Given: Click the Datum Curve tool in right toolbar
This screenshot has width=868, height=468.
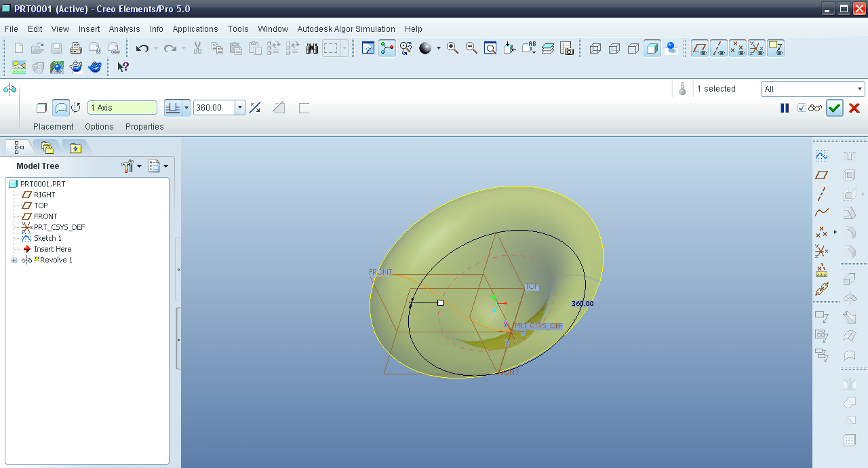Looking at the screenshot, I should (x=821, y=213).
